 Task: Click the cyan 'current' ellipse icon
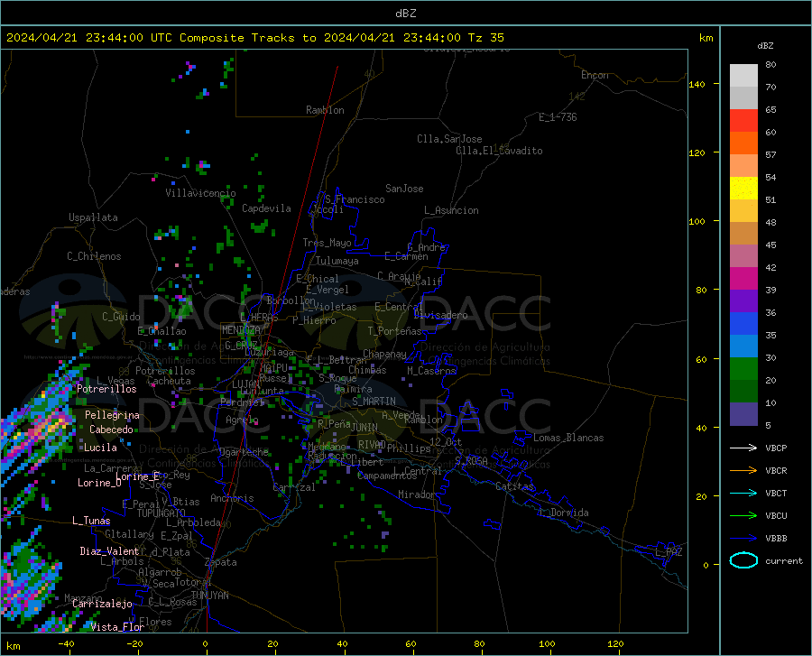[x=743, y=560]
